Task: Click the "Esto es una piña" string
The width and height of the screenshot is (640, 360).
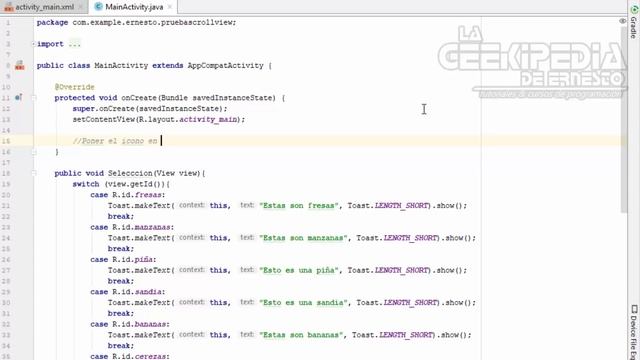Action: point(299,270)
